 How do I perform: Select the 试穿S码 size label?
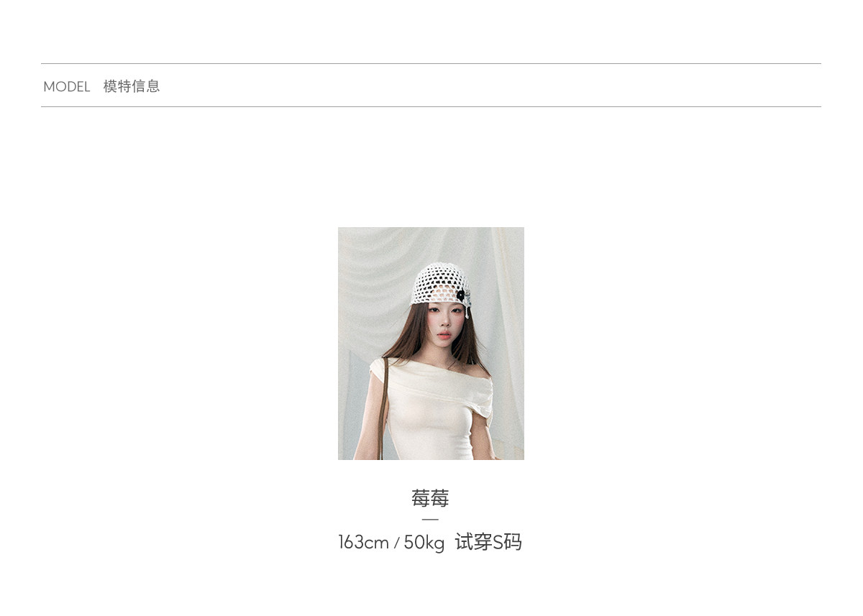tap(488, 542)
